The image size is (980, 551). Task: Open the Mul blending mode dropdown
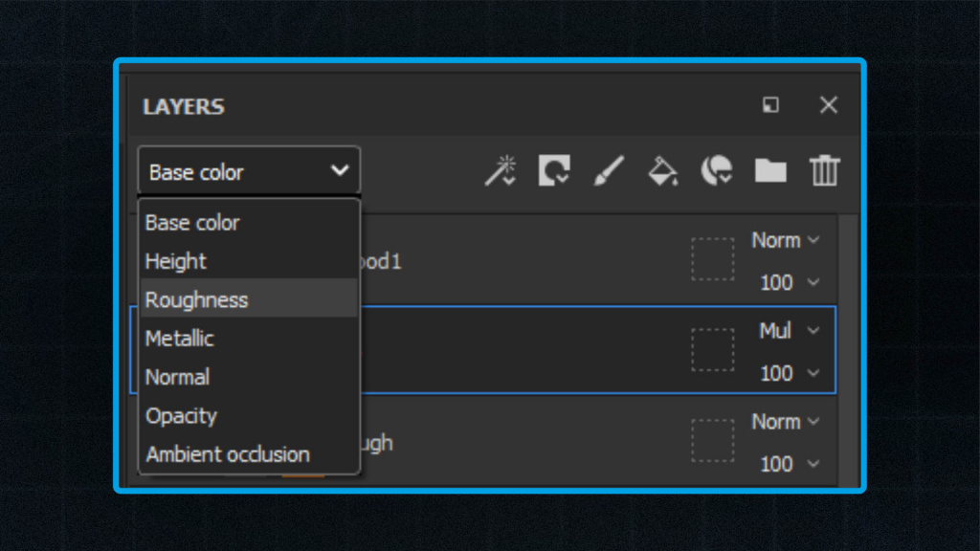click(789, 330)
